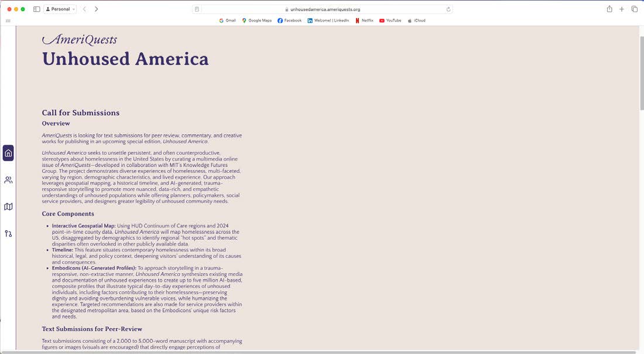This screenshot has height=354, width=644.
Task: Open a new tab with plus icon
Action: pyautogui.click(x=622, y=9)
